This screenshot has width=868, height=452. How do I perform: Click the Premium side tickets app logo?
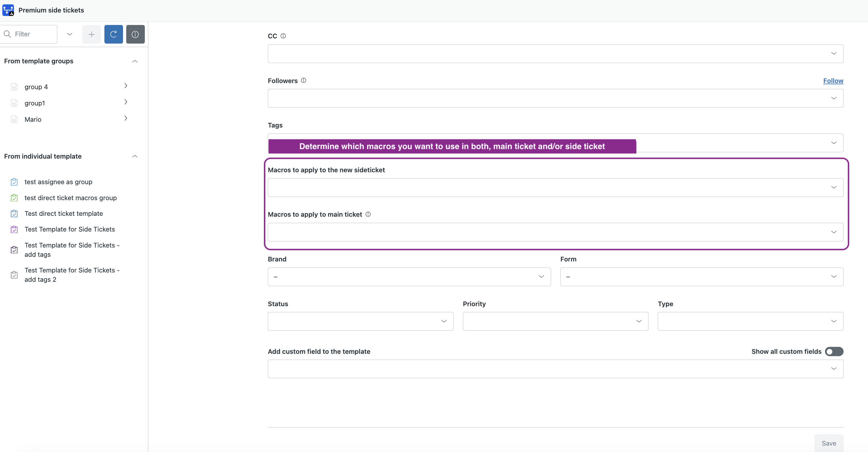(8, 10)
